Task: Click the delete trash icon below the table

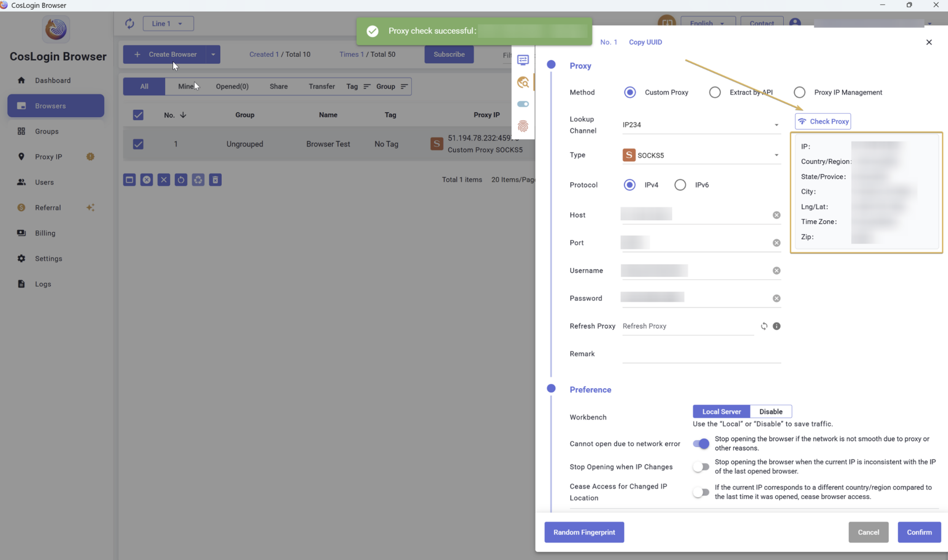Action: tap(215, 180)
